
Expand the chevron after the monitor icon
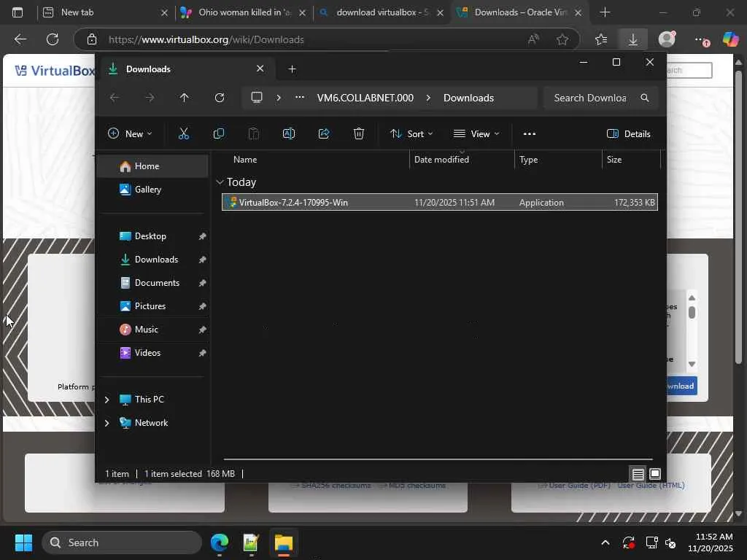(279, 98)
